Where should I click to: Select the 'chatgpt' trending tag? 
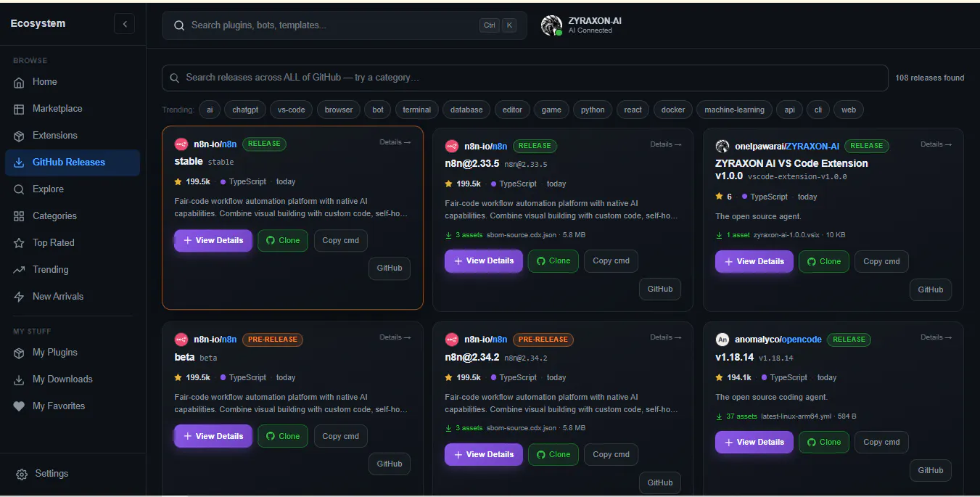(x=245, y=110)
